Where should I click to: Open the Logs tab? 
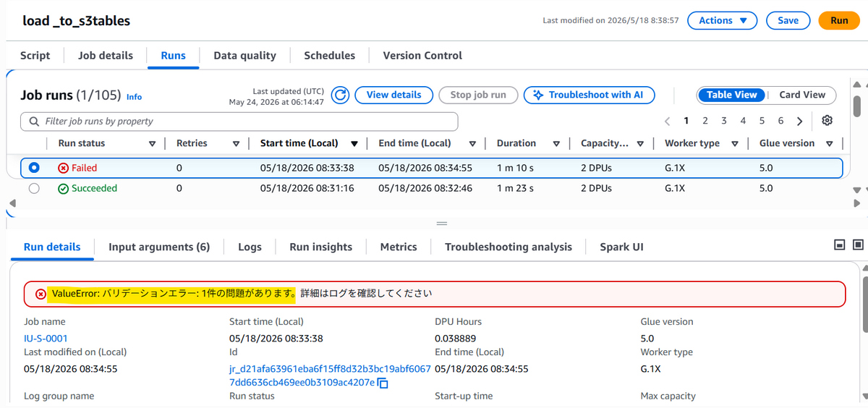pos(250,247)
